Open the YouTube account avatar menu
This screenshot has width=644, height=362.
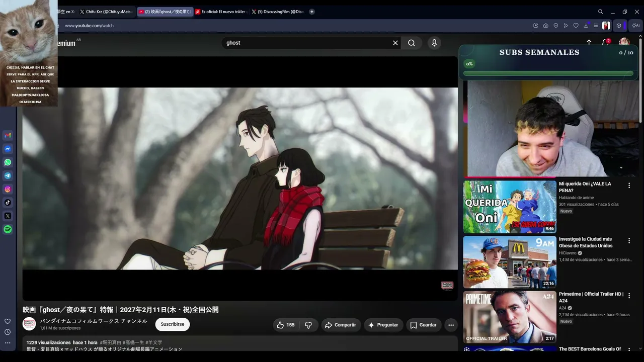pos(624,41)
